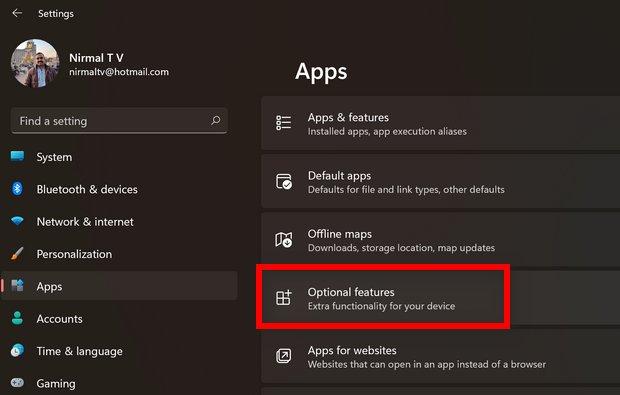Click the Personalization paintbrush icon
Screen dimensions: 620x395
[x=17, y=253]
